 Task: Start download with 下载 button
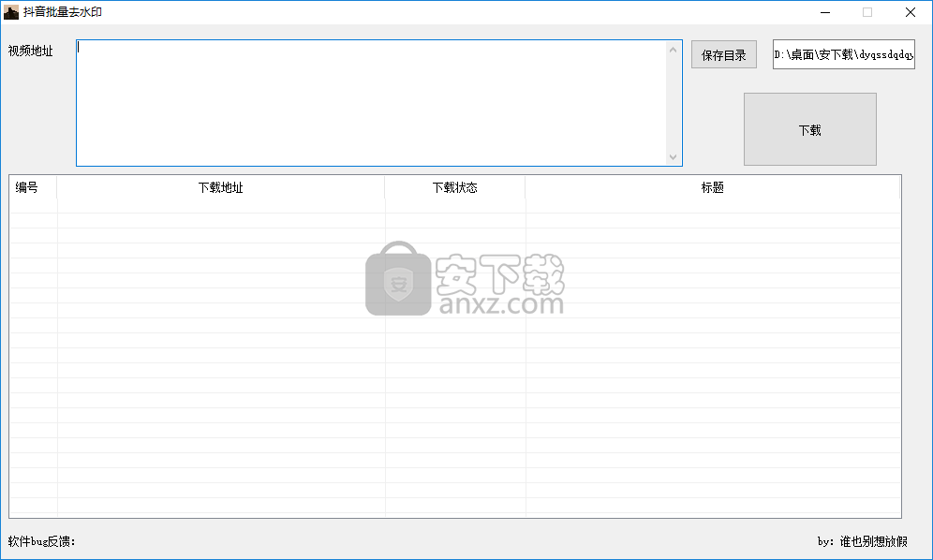point(810,129)
